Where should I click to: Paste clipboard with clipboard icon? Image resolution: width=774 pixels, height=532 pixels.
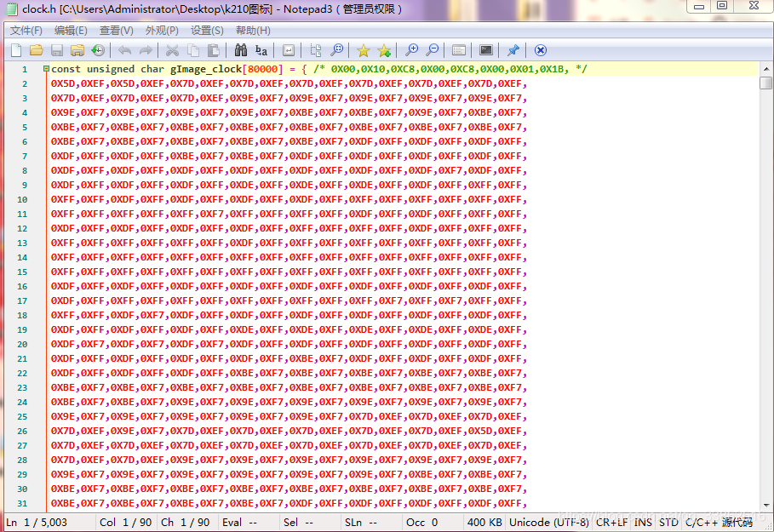(213, 50)
